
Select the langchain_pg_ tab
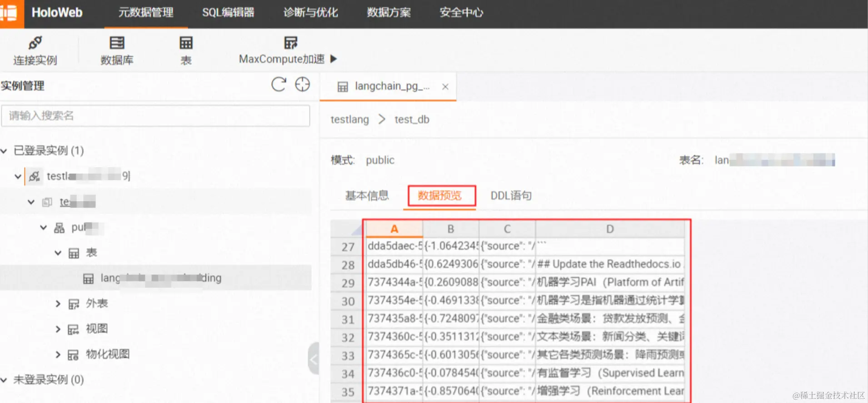[388, 86]
